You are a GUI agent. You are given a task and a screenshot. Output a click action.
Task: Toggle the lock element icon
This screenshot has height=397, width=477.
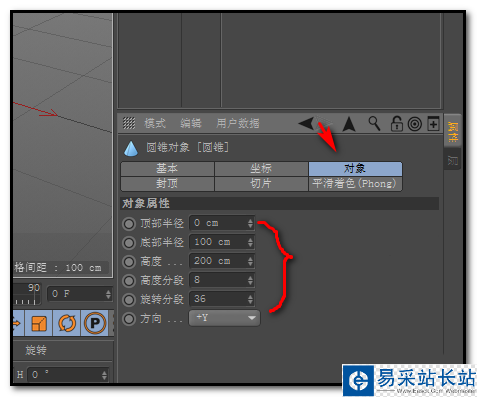(x=396, y=124)
